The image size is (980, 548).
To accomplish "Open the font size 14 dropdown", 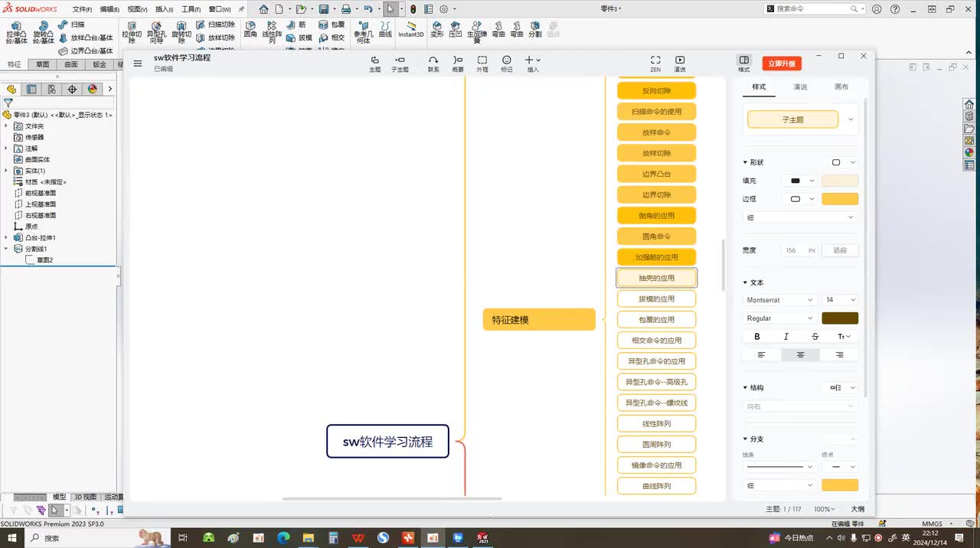I will tap(839, 300).
